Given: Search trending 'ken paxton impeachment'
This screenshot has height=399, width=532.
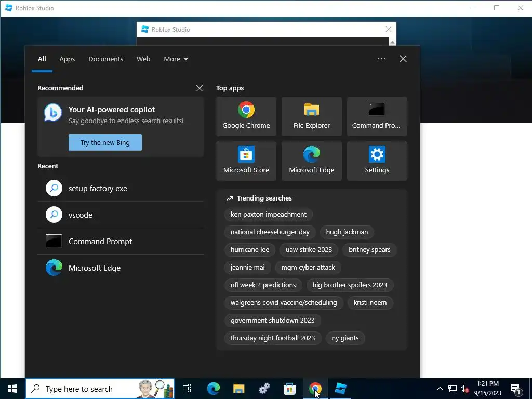Looking at the screenshot, I should 269,215.
